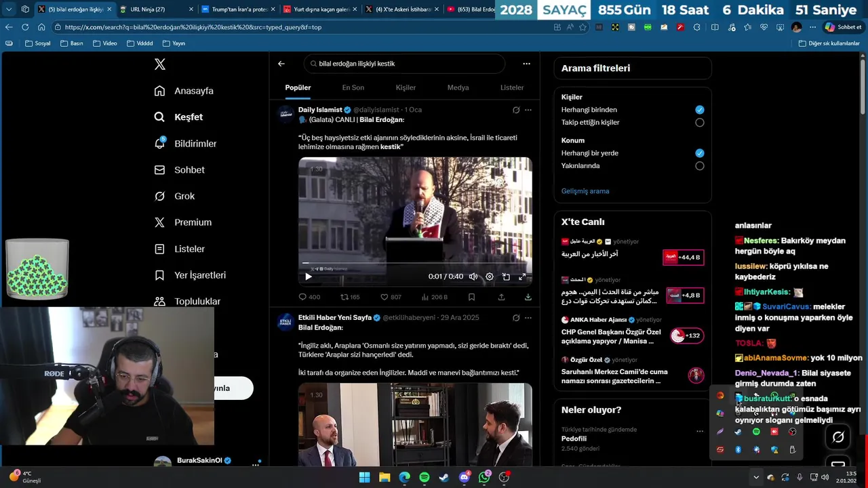Reload the page in the browser

tap(25, 27)
